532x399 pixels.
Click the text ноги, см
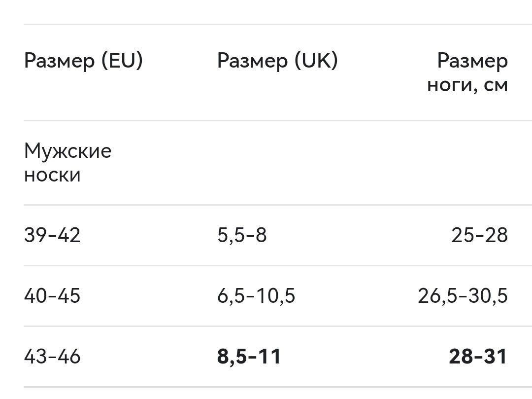click(x=467, y=85)
